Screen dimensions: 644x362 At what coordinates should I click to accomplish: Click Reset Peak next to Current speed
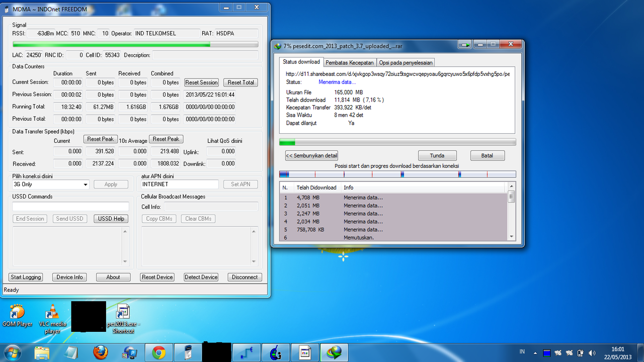[101, 139]
